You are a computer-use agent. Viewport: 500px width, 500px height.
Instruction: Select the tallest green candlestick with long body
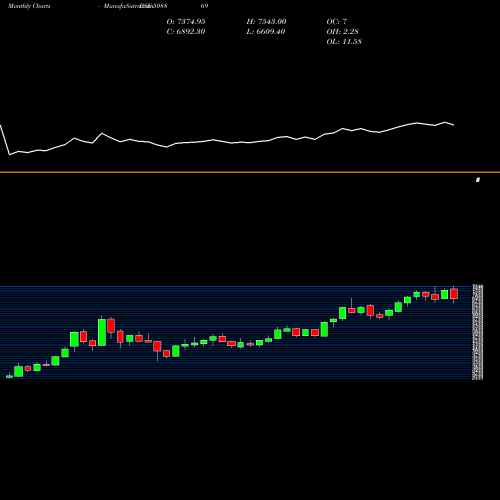(102, 332)
